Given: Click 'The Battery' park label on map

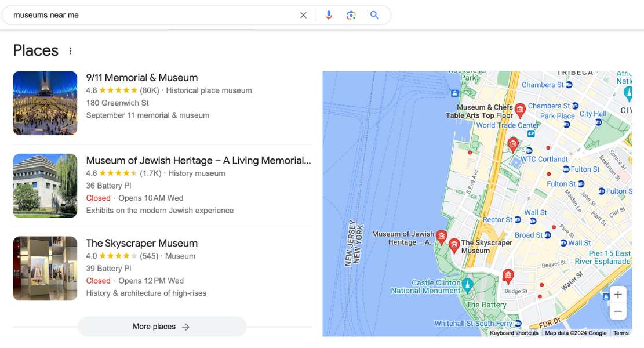Looking at the screenshot, I should (x=486, y=305).
